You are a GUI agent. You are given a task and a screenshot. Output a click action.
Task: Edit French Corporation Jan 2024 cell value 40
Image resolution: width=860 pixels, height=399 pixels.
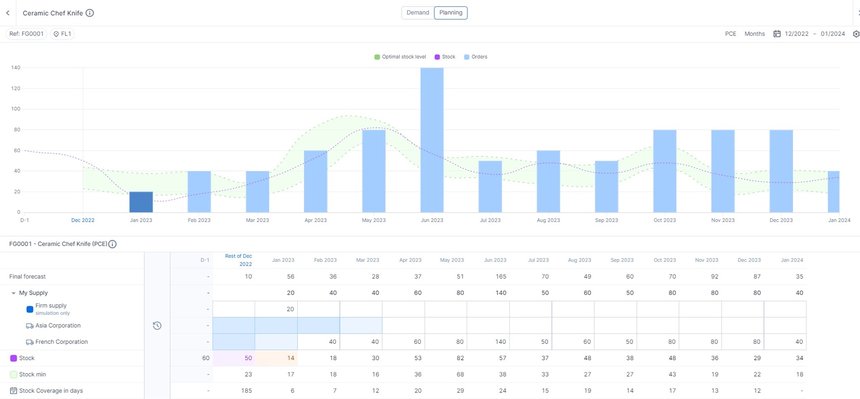click(785, 342)
